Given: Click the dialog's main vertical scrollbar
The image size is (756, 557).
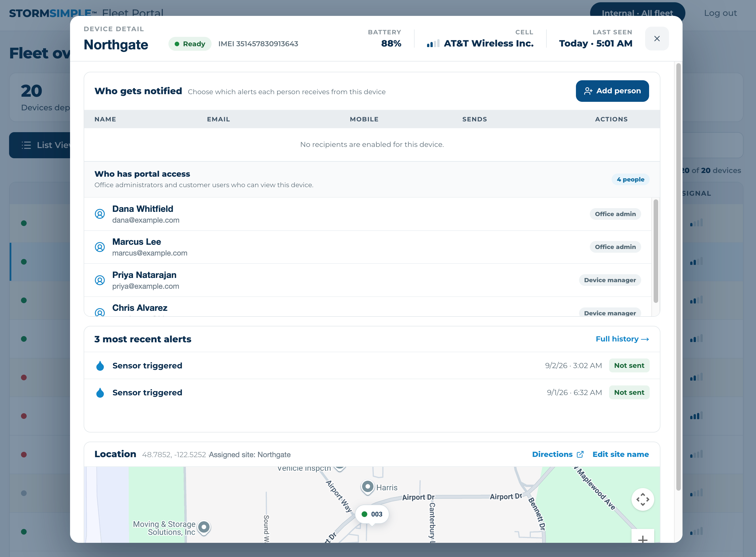Looking at the screenshot, I should pos(679,277).
